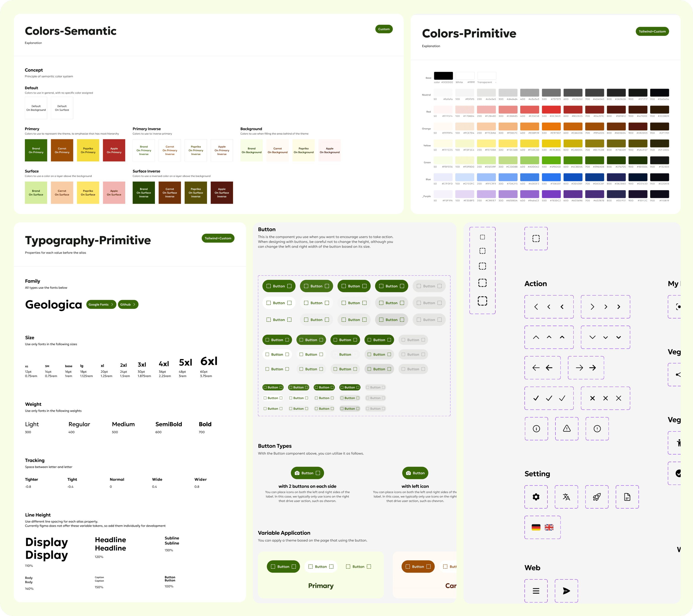Image resolution: width=693 pixels, height=616 pixels.
Task: Pick the black Base color swatch
Action: point(443,76)
